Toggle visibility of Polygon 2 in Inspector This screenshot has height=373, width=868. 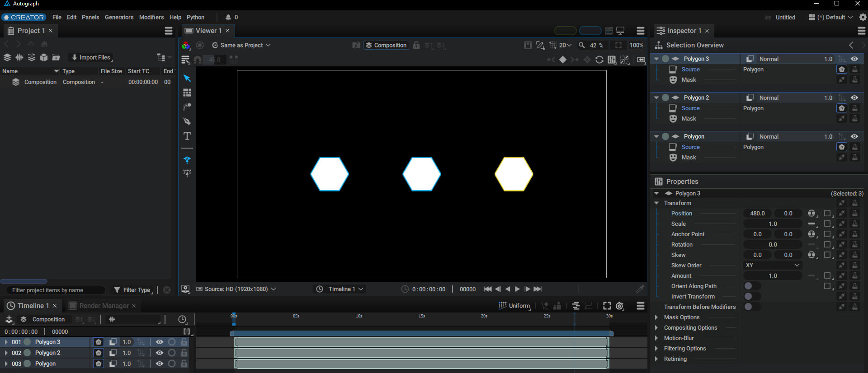pos(854,98)
